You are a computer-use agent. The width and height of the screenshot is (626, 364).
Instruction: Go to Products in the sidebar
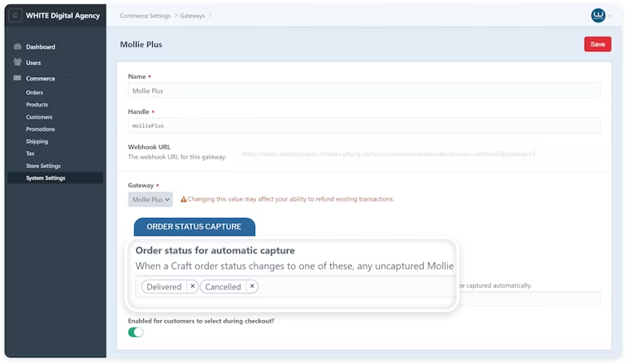coord(37,105)
